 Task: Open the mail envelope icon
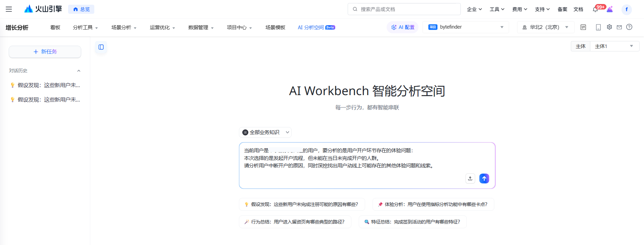point(619,27)
